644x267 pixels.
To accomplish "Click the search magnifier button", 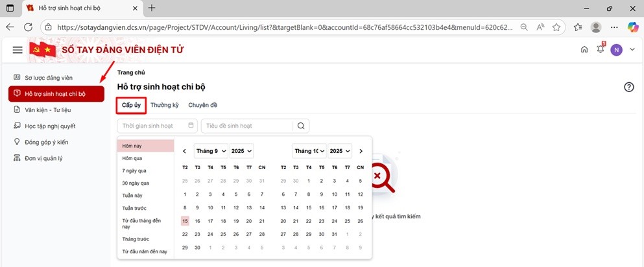I will click(x=301, y=126).
